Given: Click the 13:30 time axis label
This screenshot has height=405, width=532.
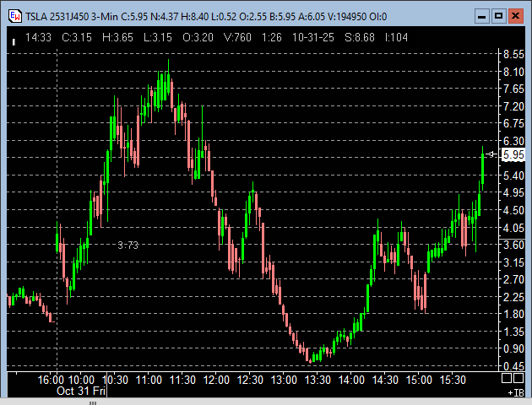Looking at the screenshot, I should [317, 381].
